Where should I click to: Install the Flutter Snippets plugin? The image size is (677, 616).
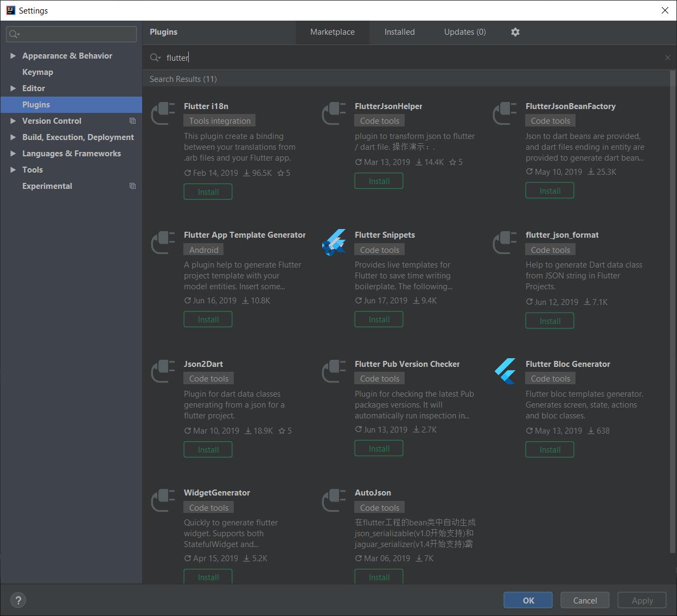379,319
